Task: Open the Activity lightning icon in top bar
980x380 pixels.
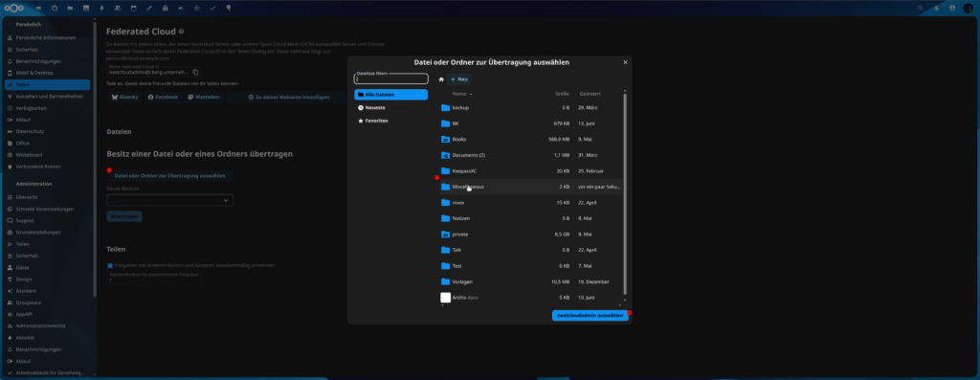Action: [x=101, y=8]
